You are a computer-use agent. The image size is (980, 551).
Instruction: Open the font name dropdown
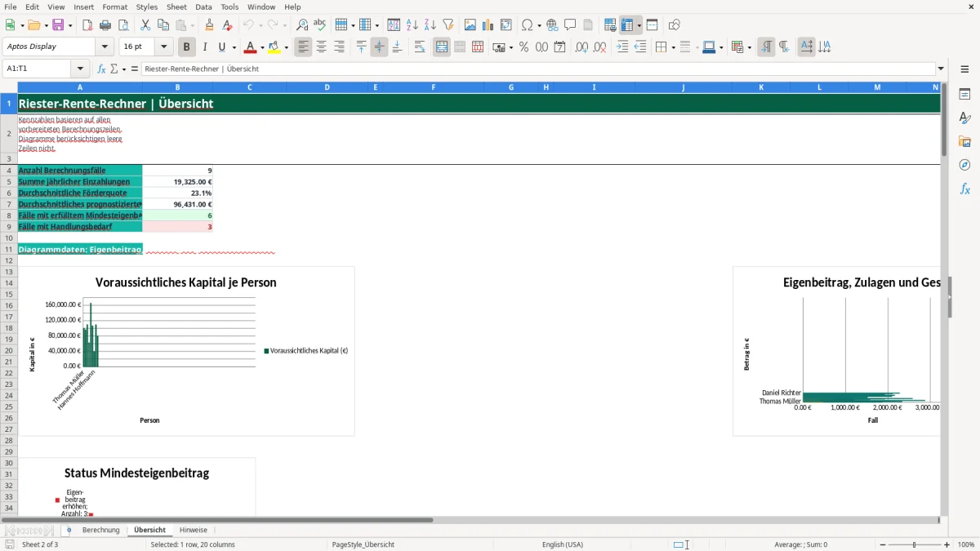[105, 47]
